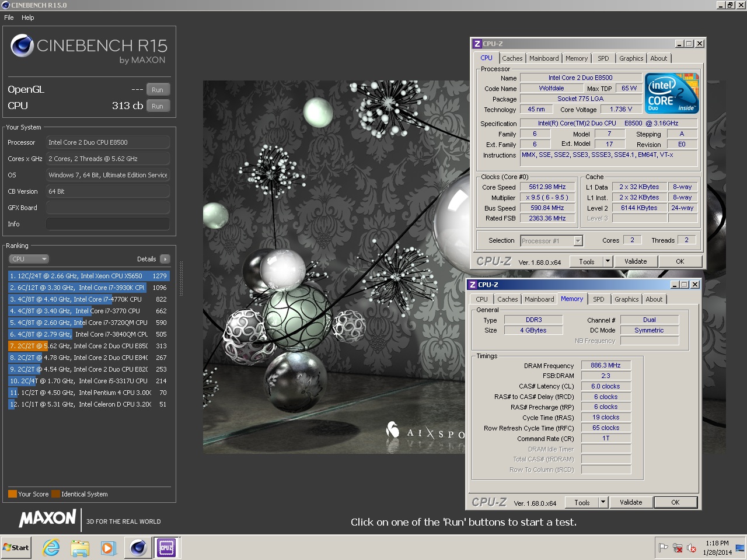The width and height of the screenshot is (747, 560).
Task: Select ranking row Intel Celeron D
Action: click(x=89, y=404)
